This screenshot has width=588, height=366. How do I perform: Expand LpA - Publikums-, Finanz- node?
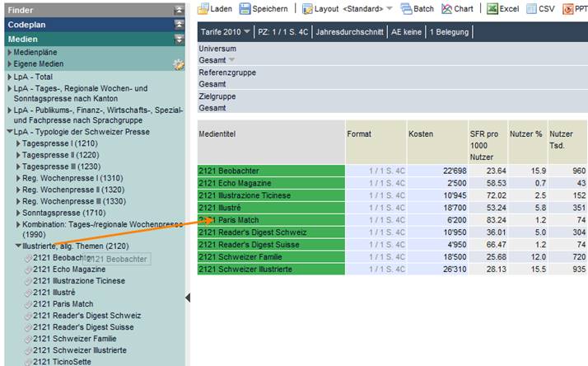(10, 110)
